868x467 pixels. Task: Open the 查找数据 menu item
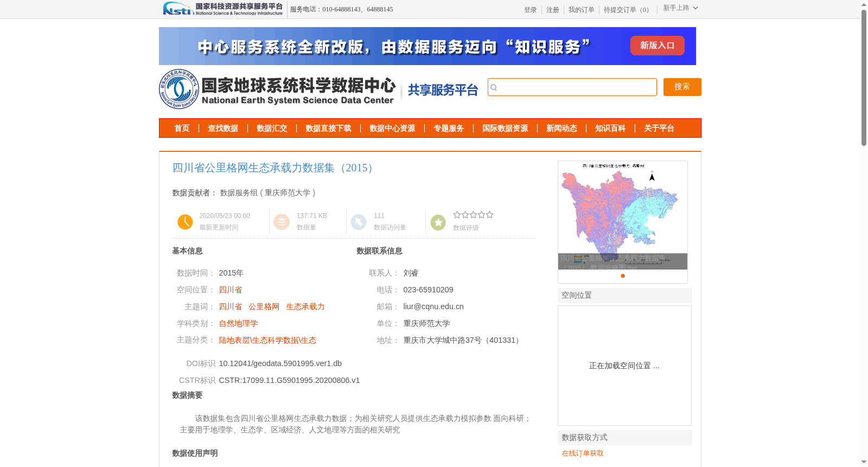click(x=223, y=129)
